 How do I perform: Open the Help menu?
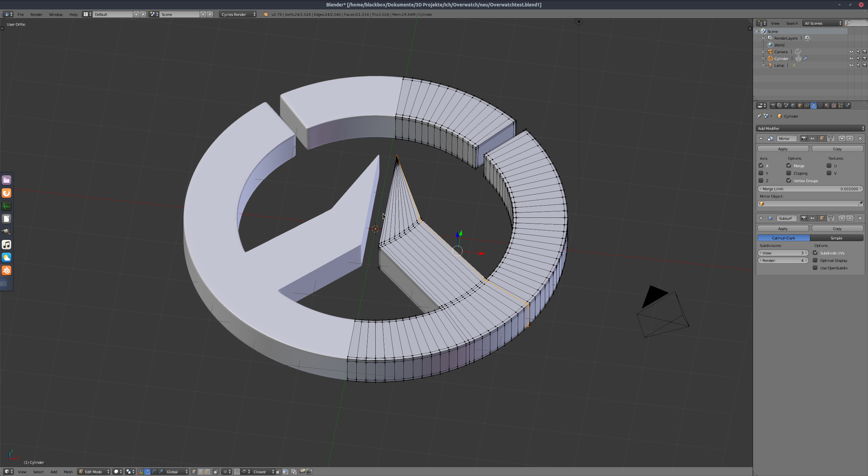(x=73, y=14)
